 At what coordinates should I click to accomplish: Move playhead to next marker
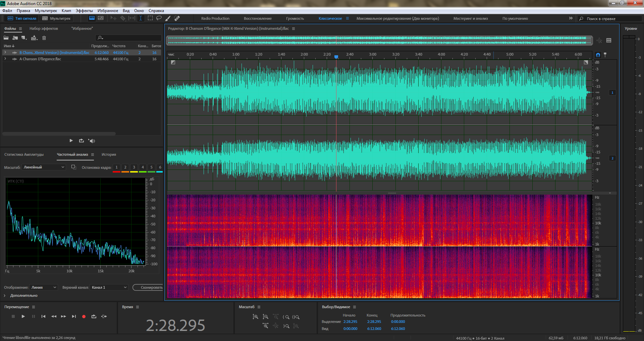point(74,316)
